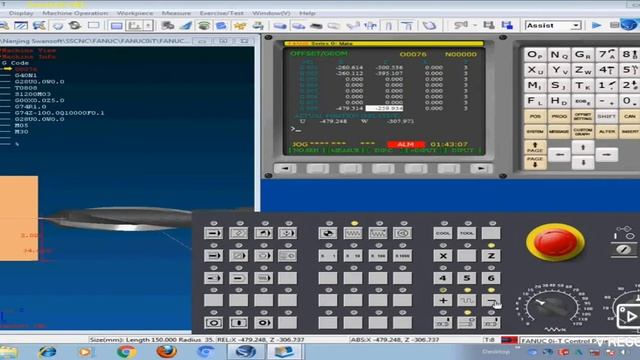Toggle reference return mode button
Image resolution: width=640 pixels, height=360 pixels.
point(328,233)
